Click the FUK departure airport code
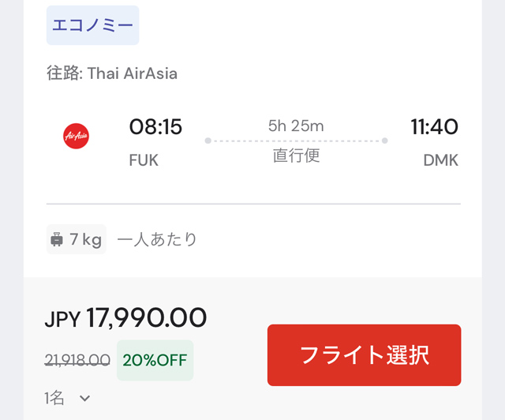This screenshot has width=505, height=420. coord(144,160)
